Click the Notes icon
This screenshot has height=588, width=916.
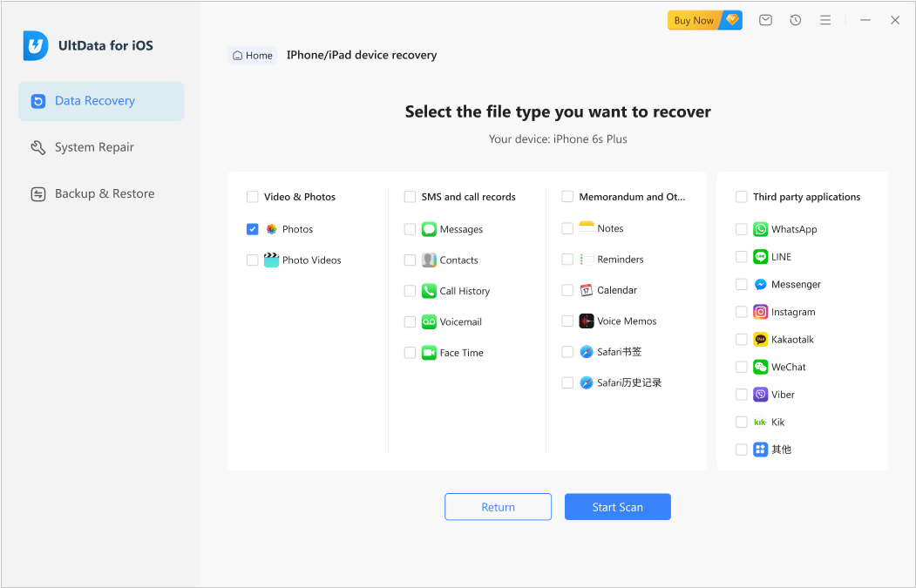tap(587, 228)
